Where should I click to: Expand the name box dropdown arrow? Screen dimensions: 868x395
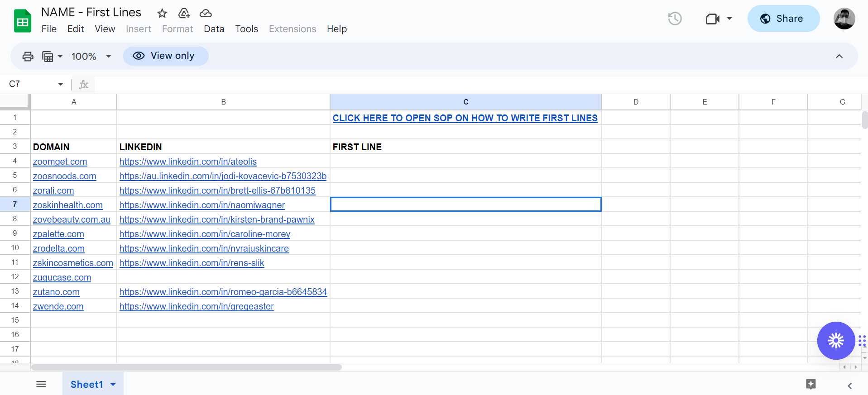pyautogui.click(x=61, y=84)
